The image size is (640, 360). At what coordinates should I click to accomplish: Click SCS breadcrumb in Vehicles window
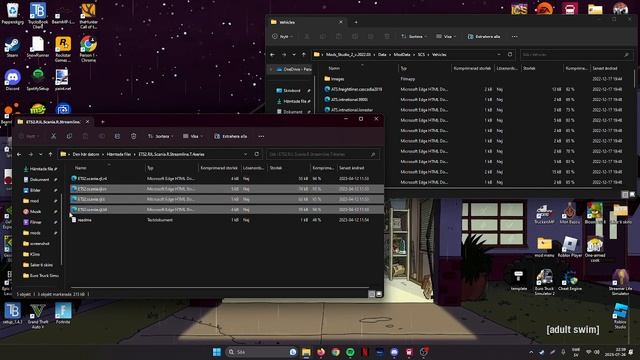(421, 55)
